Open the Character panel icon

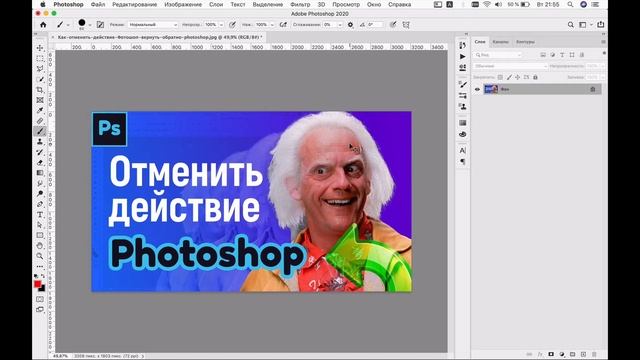pos(462,151)
